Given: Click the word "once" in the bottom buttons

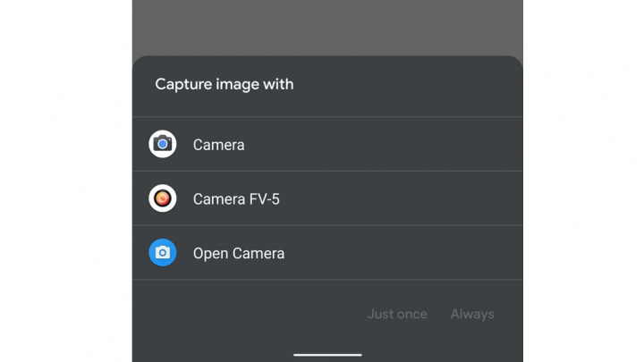Looking at the screenshot, I should (x=411, y=315).
